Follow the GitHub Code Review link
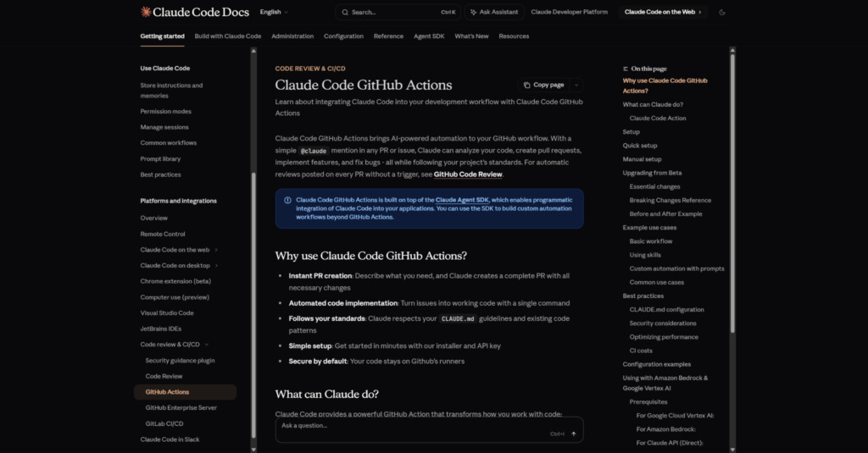Screen dimensions: 868x453 pyautogui.click(x=468, y=174)
